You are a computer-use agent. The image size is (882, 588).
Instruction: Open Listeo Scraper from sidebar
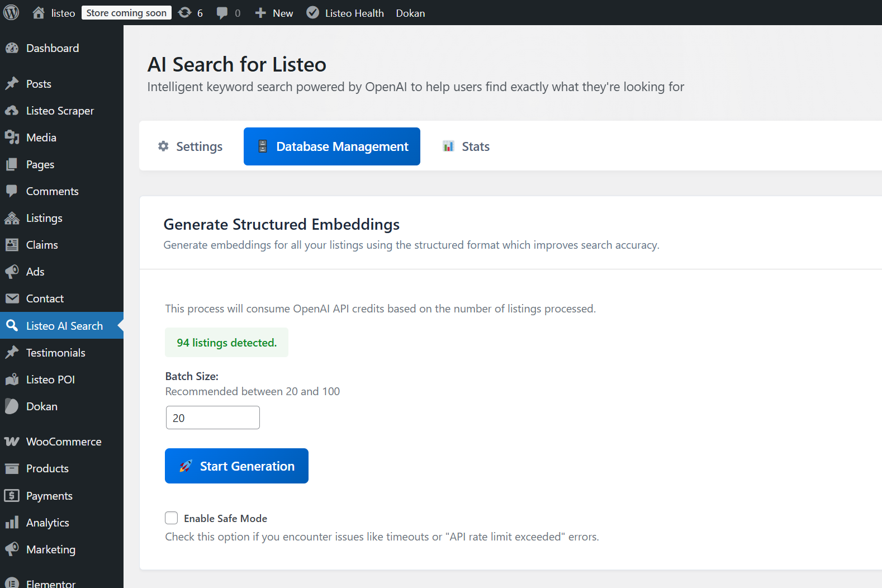60,111
